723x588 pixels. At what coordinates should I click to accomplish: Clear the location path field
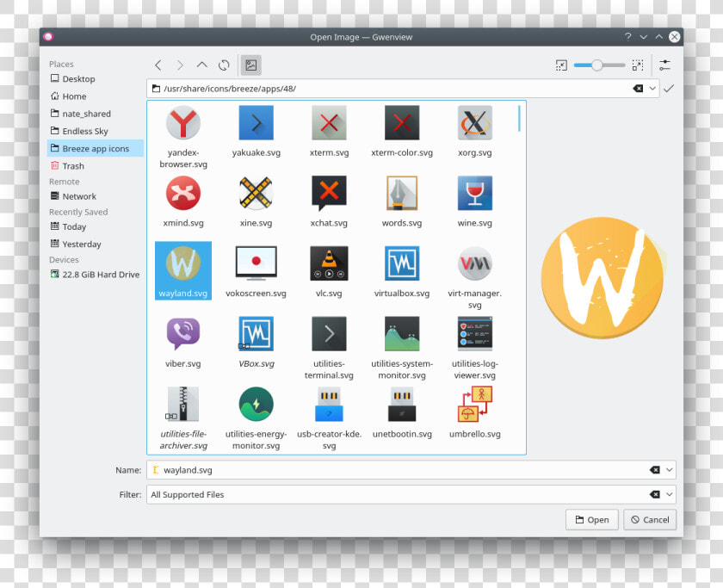[638, 89]
